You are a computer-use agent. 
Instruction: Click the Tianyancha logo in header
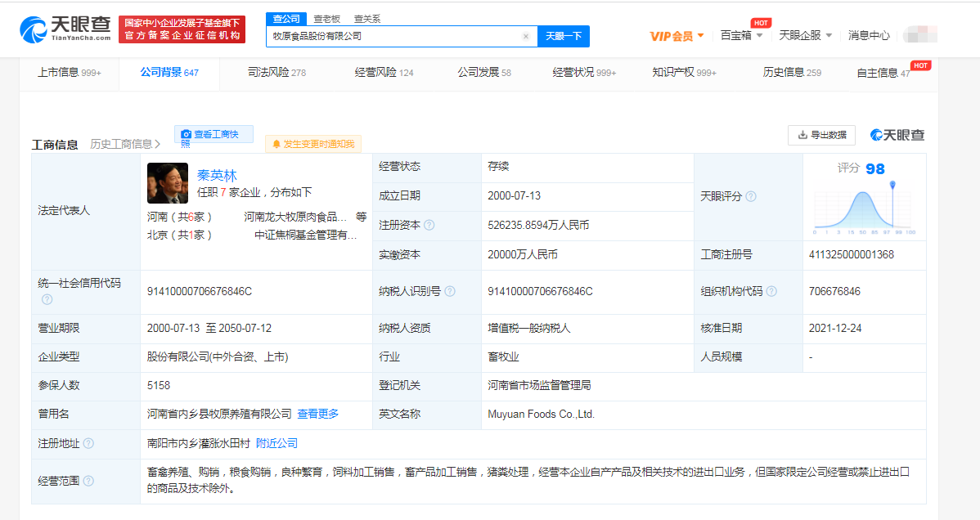click(x=65, y=29)
